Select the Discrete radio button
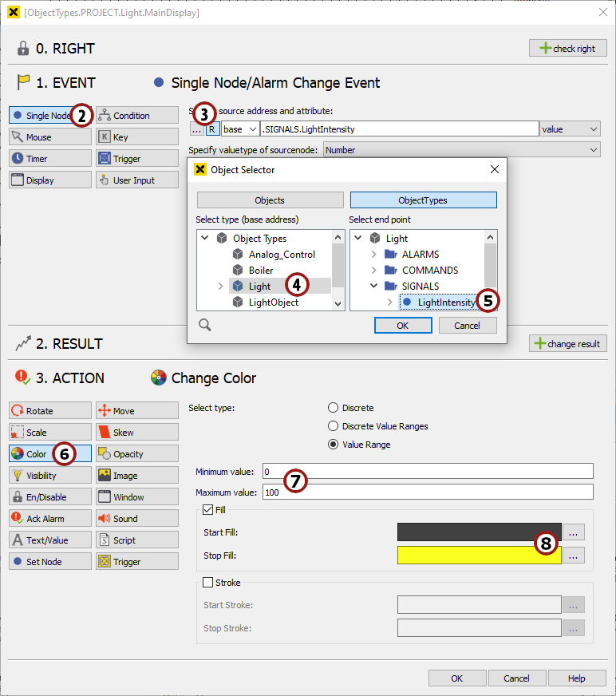This screenshot has width=616, height=696. pyautogui.click(x=334, y=408)
